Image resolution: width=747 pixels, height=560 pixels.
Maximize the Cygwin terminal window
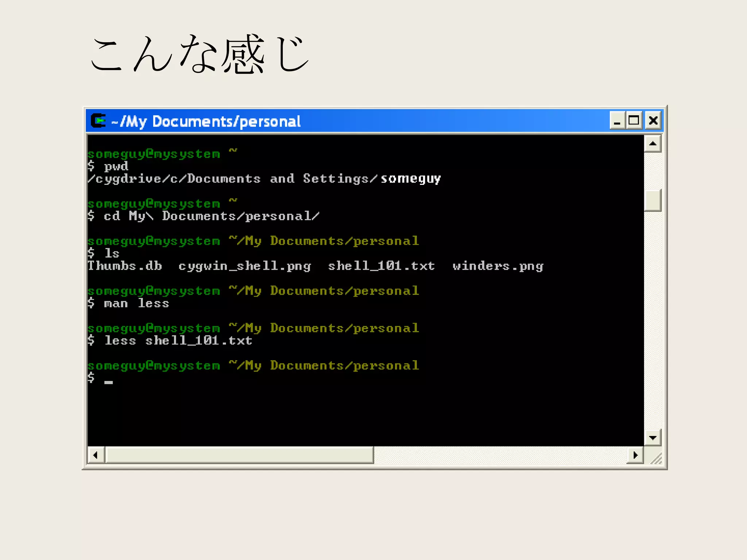[x=634, y=121]
